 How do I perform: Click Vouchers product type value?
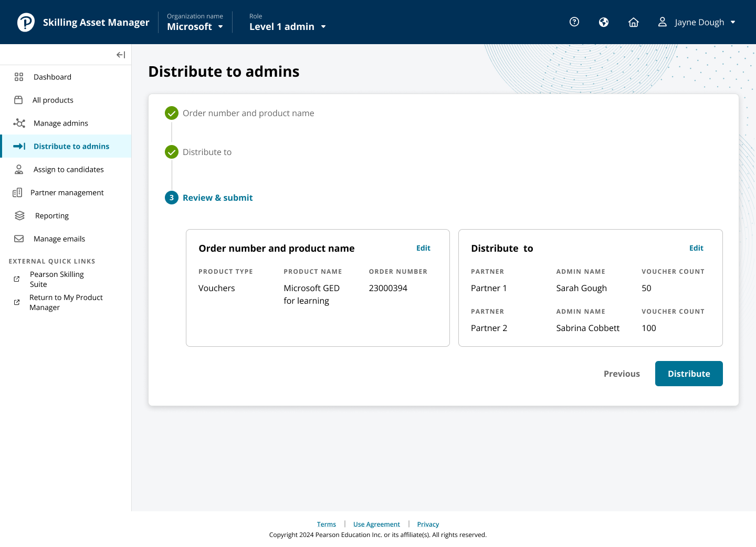click(x=217, y=288)
